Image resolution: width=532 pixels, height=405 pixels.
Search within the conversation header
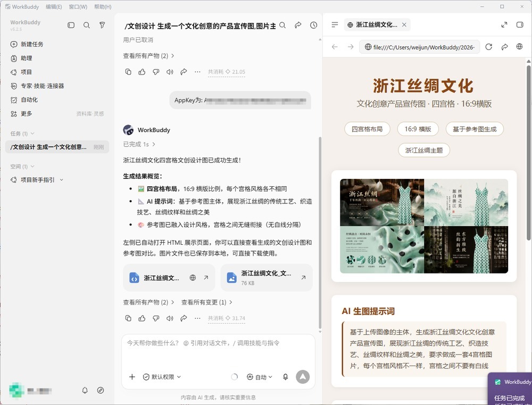click(282, 25)
